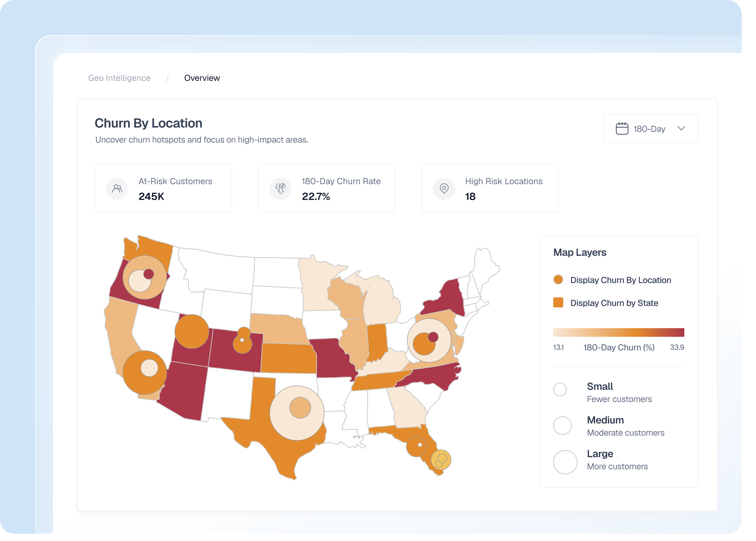Click the orange square layer icon
This screenshot has width=756, height=541.
point(558,302)
